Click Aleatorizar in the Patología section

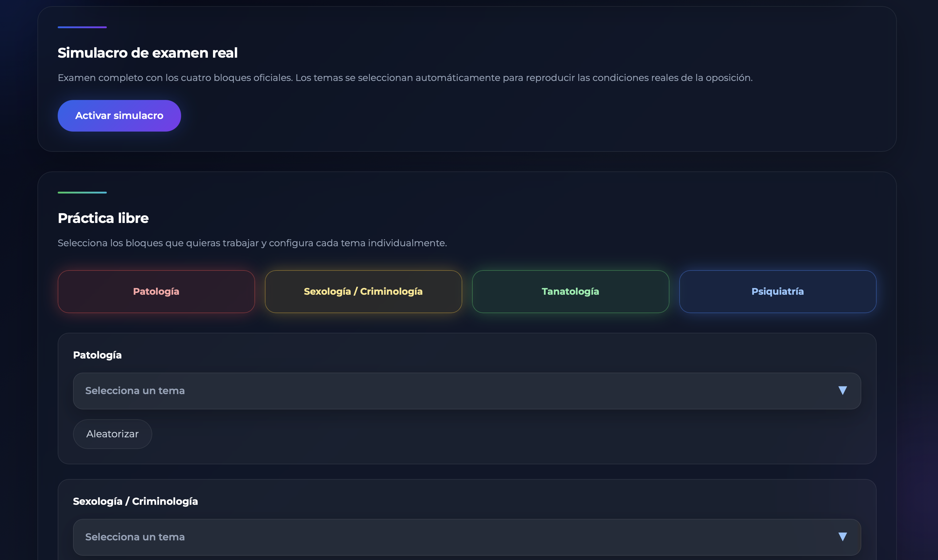[113, 434]
